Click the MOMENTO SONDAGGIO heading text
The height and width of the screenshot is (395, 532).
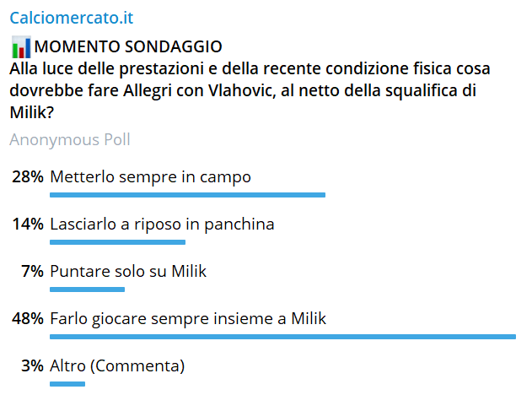128,46
